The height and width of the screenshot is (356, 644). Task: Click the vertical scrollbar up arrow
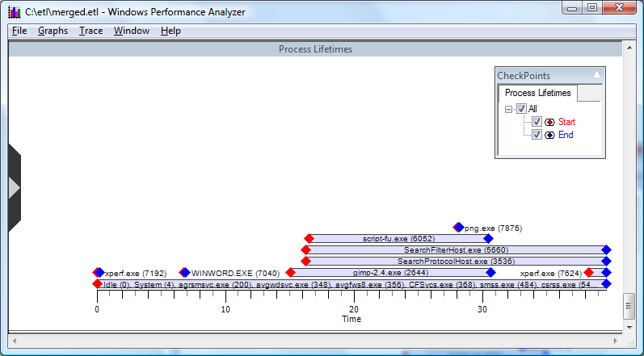tap(629, 48)
